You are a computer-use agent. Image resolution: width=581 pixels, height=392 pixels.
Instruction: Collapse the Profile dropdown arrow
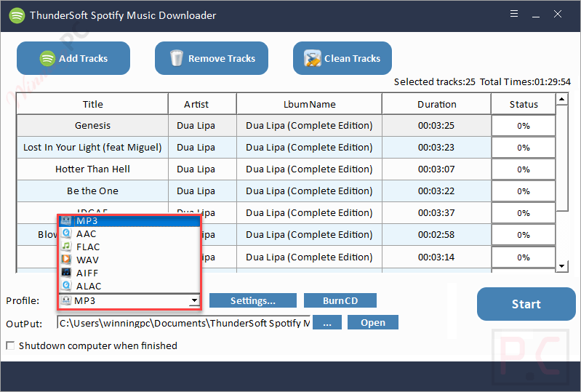click(194, 300)
